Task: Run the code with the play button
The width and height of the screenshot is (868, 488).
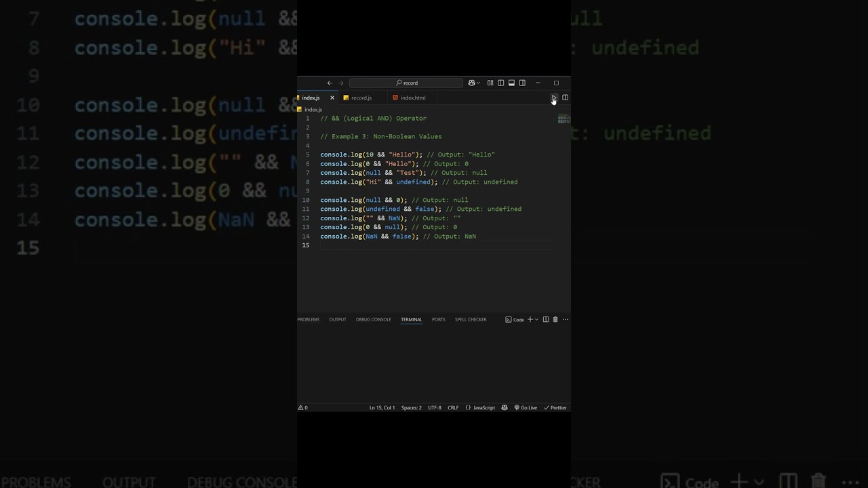Action: tap(553, 98)
